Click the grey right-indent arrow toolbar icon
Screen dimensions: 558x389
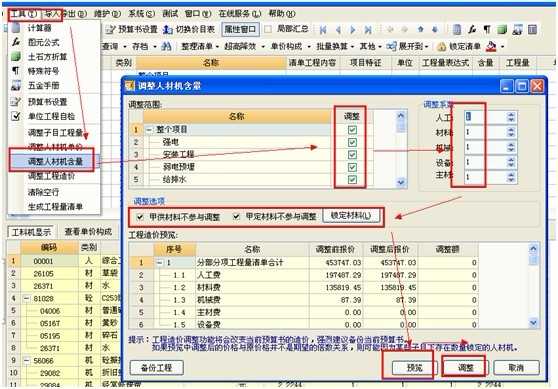404,29
